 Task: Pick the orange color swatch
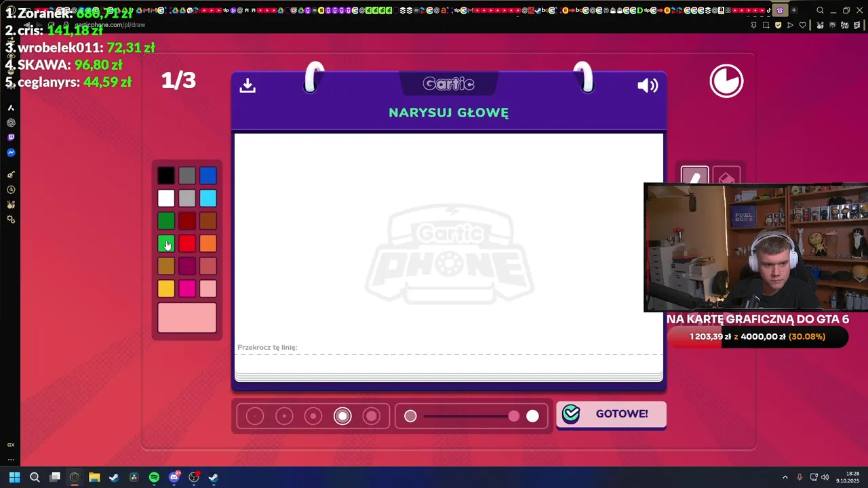click(208, 243)
